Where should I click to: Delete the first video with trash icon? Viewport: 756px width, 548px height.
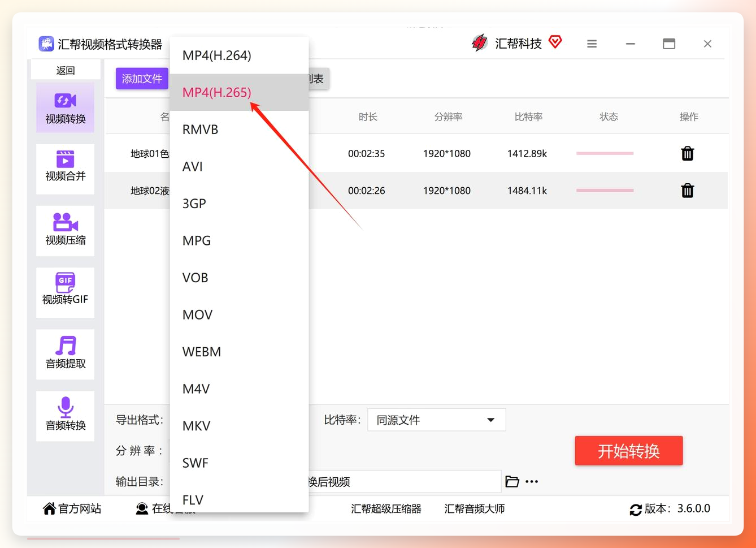point(687,153)
